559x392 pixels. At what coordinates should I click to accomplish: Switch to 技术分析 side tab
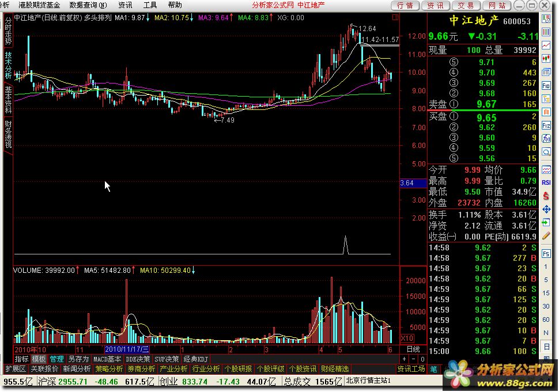click(8, 65)
